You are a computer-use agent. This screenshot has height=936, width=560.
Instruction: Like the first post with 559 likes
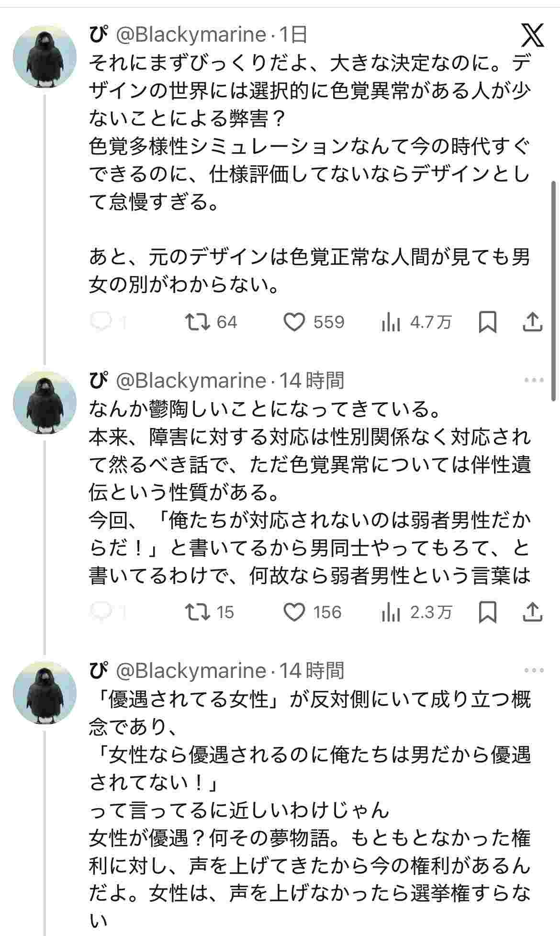294,322
